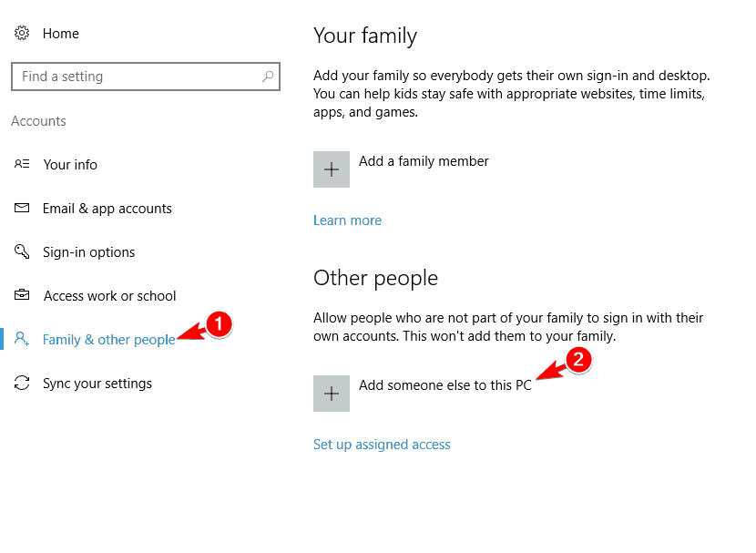Focus the Find a setting search field
The height and width of the screenshot is (553, 756).
[x=137, y=77]
